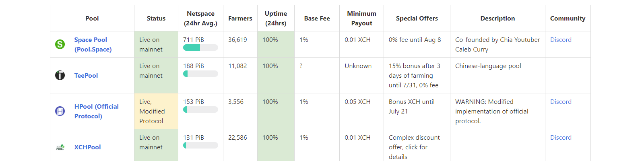Viewport: 644px width, 161px height.
Task: Open the XCHPool link
Action: pyautogui.click(x=87, y=147)
